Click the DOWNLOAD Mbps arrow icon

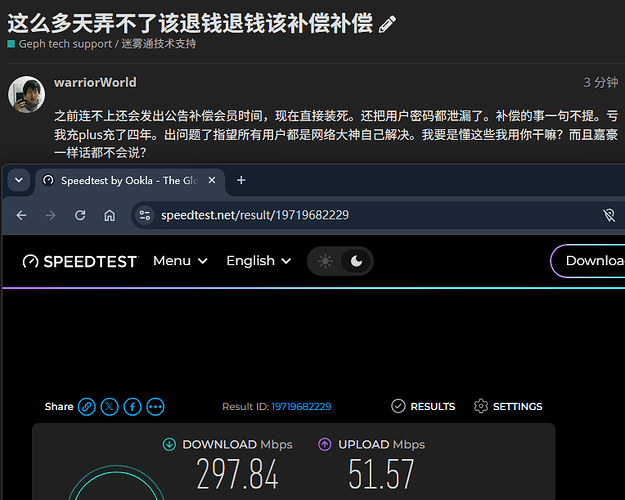coord(169,444)
